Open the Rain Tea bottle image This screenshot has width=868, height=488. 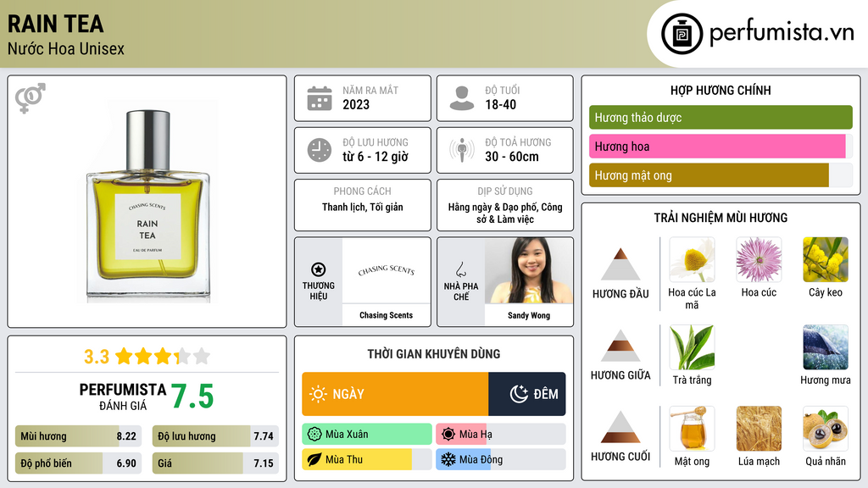pos(147,202)
